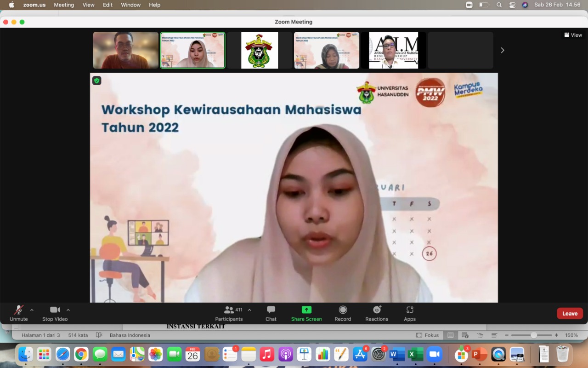Open Trash in the Dock
This screenshot has height=368, width=588.
click(563, 354)
